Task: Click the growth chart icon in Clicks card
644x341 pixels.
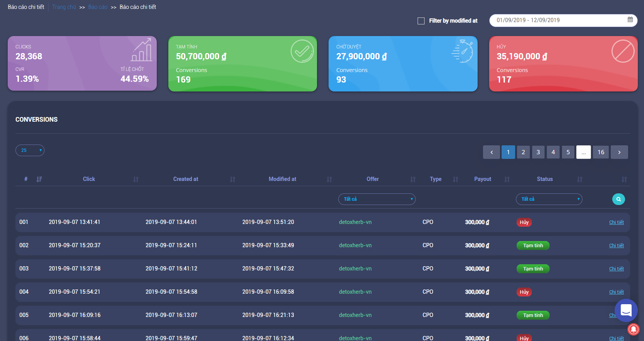Action: click(142, 50)
